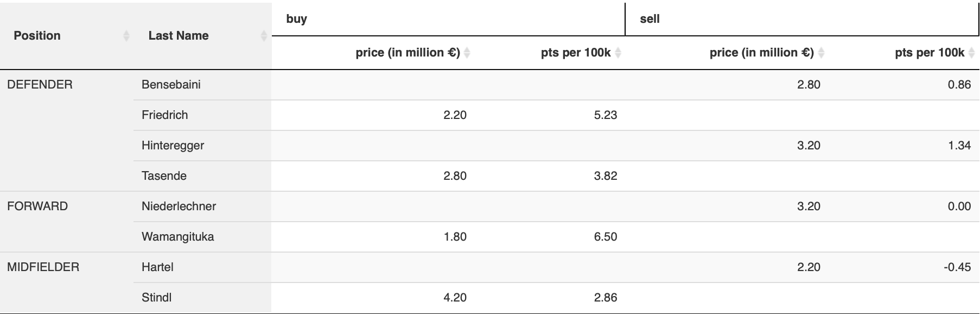Click the sort arrows beside Last Name
Image resolution: width=980 pixels, height=314 pixels.
(x=264, y=36)
